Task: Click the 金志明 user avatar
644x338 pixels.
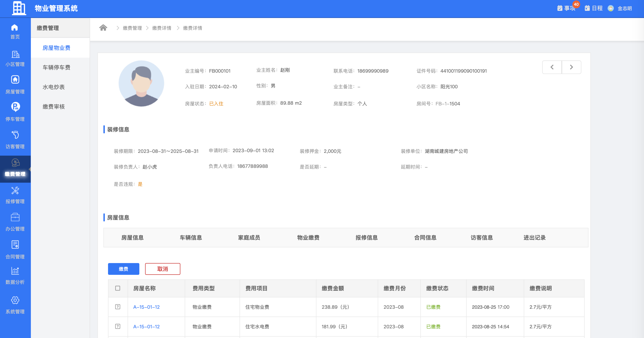Action: click(611, 8)
